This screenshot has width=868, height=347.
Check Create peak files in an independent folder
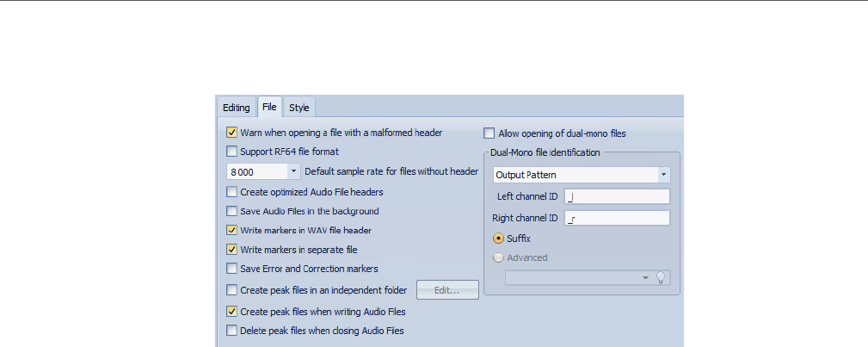231,290
